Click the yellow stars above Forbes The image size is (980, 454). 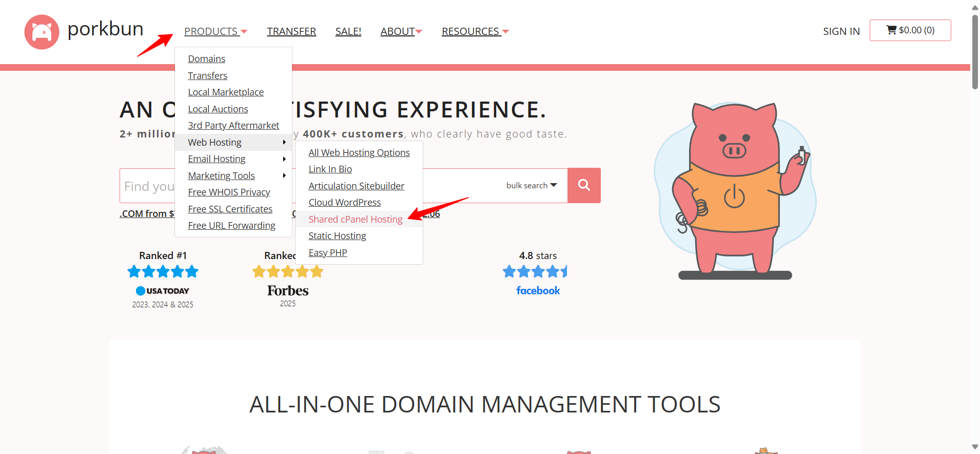pyautogui.click(x=288, y=271)
